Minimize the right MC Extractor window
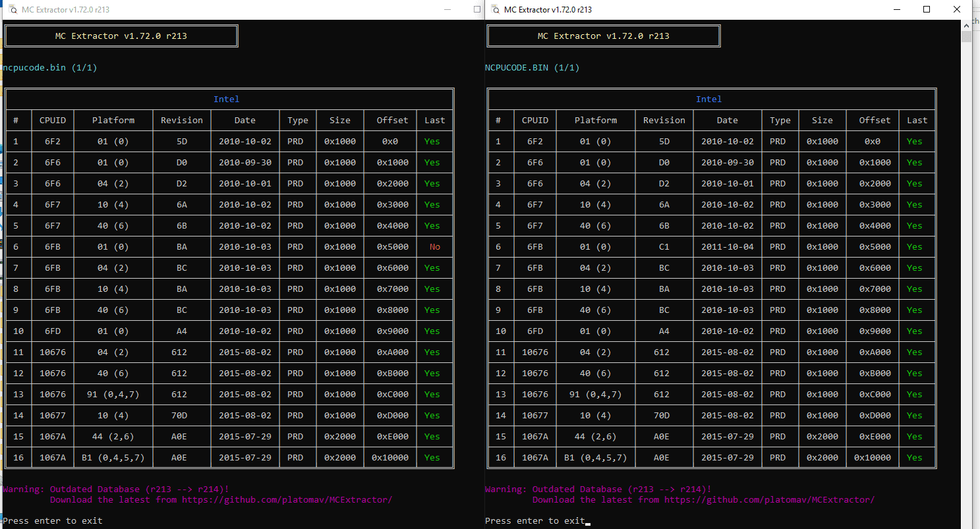Image resolution: width=980 pixels, height=529 pixels. 896,9
